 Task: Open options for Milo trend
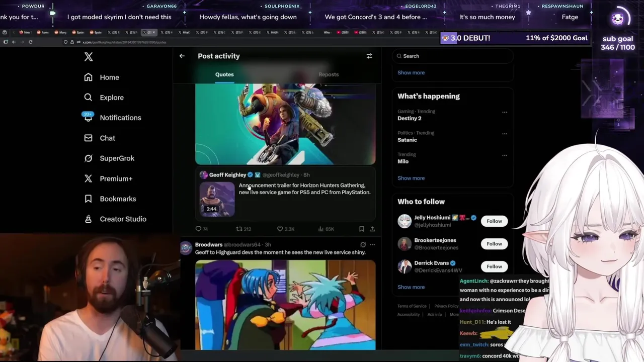tap(505, 155)
